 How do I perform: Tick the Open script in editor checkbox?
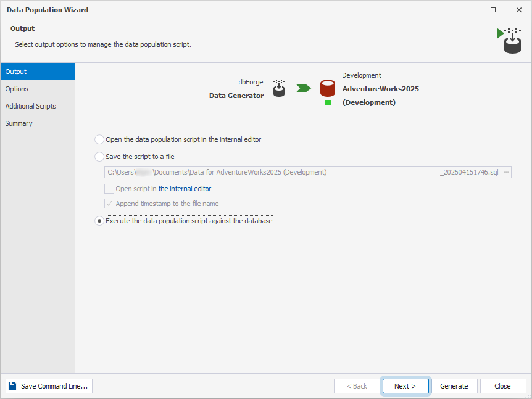point(109,189)
